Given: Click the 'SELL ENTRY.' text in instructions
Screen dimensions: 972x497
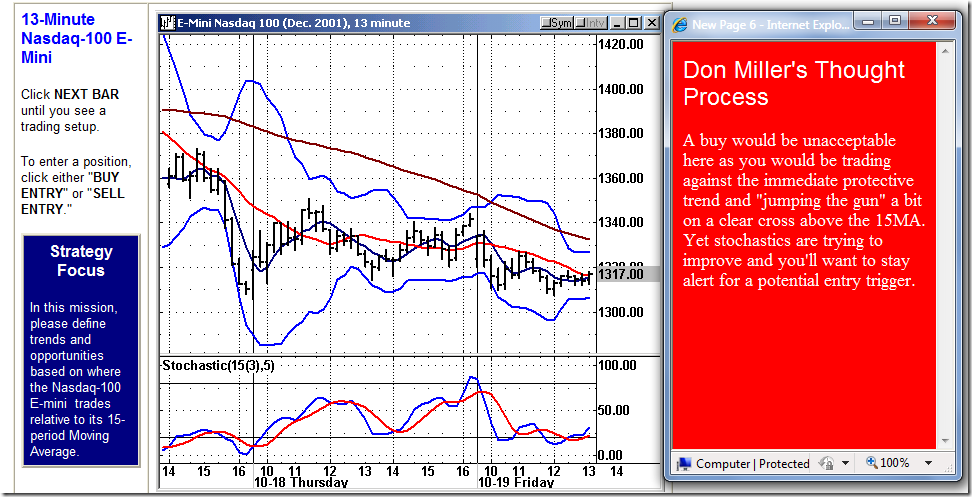Looking at the screenshot, I should 73,201.
